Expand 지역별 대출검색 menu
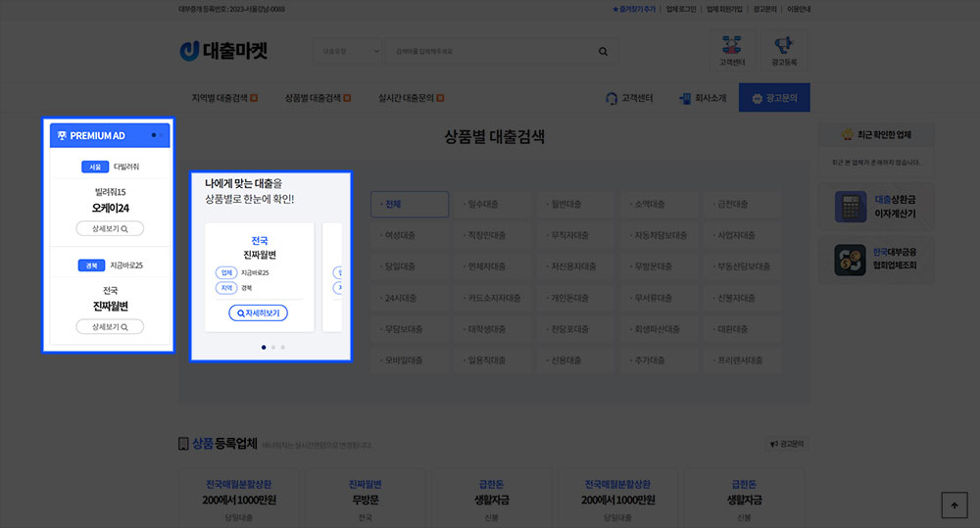The height and width of the screenshot is (528, 980). (x=224, y=98)
